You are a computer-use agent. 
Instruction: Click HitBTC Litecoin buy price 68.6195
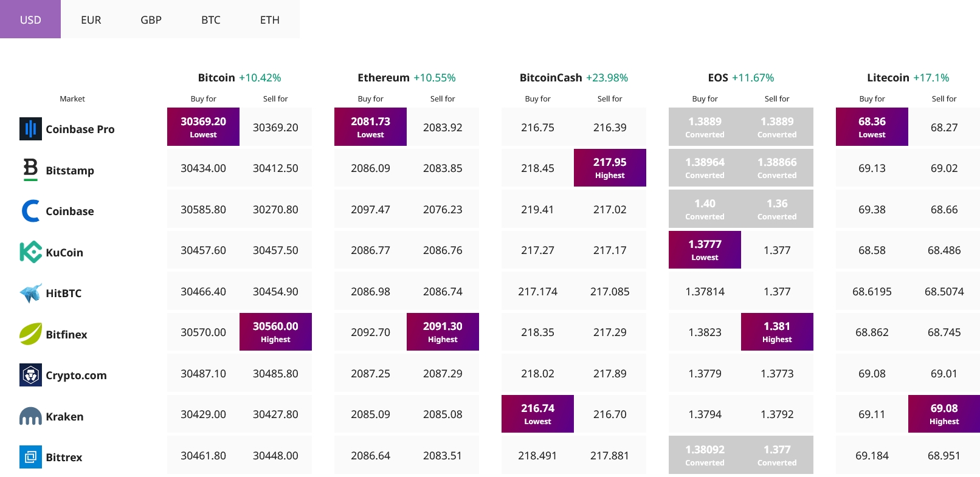[x=872, y=291]
